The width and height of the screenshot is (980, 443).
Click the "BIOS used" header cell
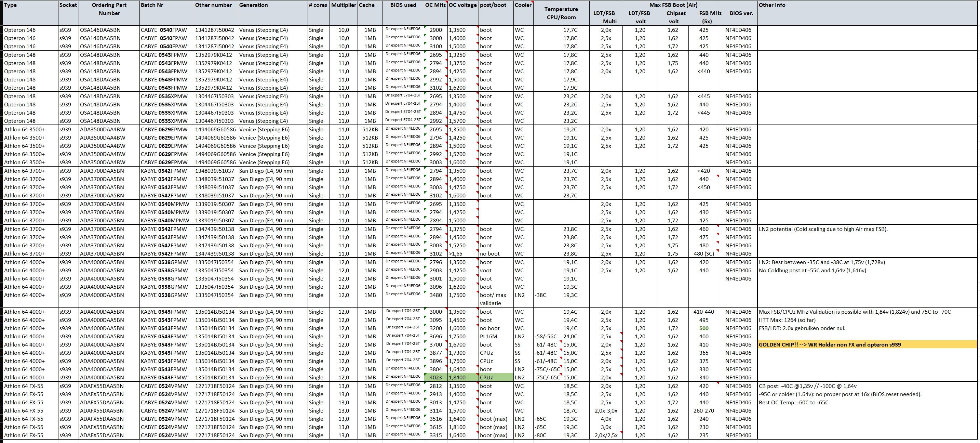point(403,5)
